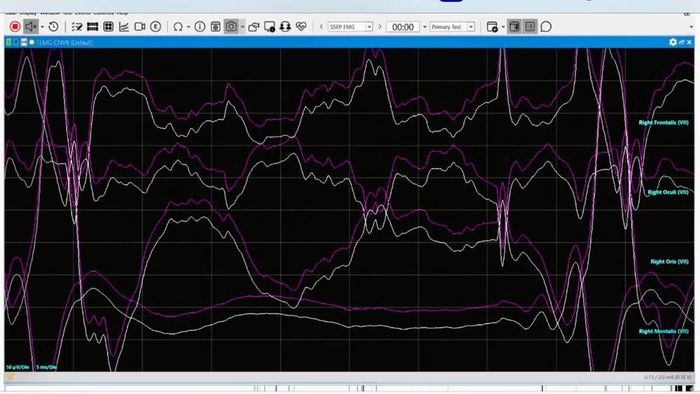Close the EMG panel with X
700x394 pixels.
click(x=689, y=42)
